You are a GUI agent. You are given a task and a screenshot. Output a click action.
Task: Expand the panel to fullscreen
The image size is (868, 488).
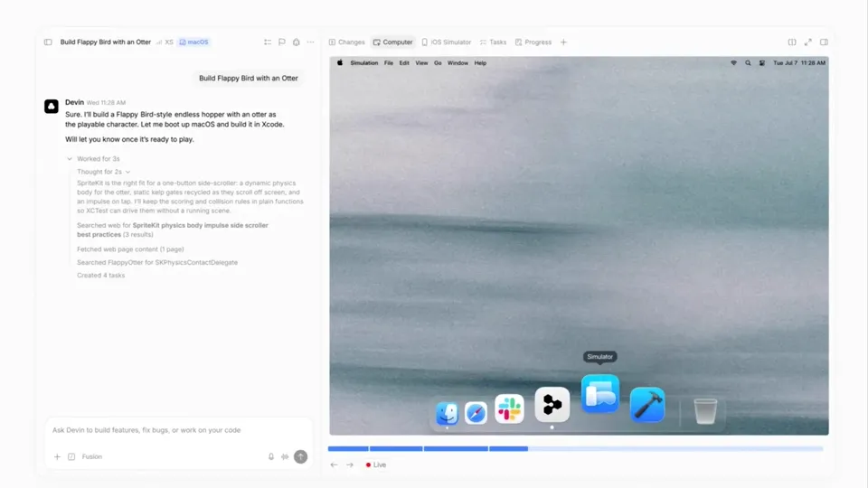pyautogui.click(x=808, y=42)
